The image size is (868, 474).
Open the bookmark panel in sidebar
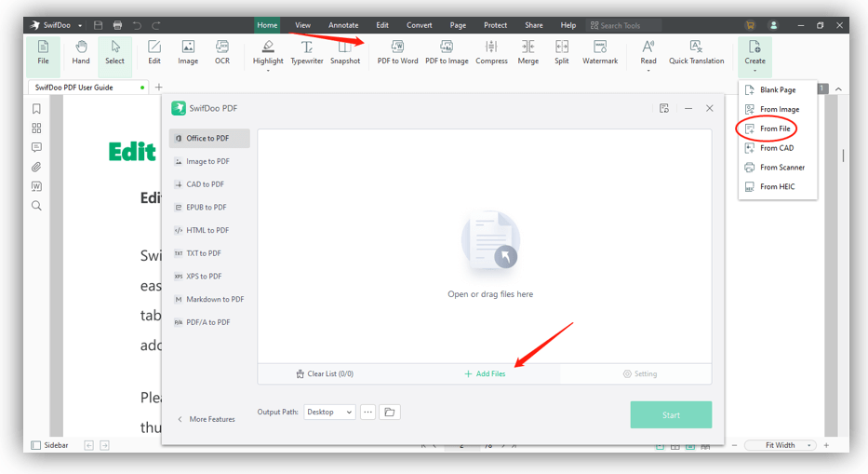pyautogui.click(x=36, y=109)
